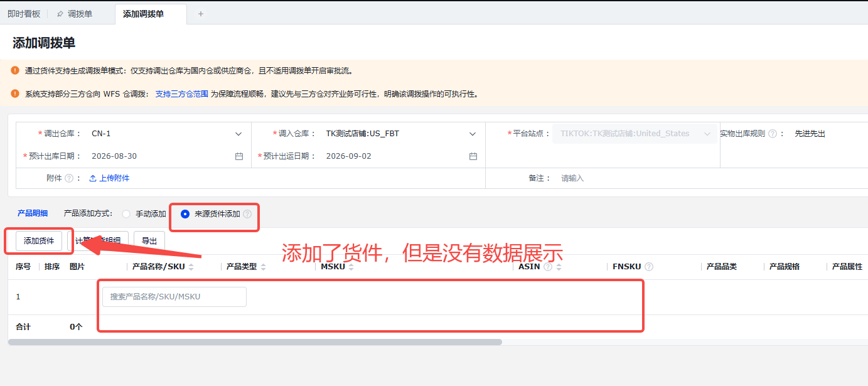Select the 手动添加 radio option
This screenshot has height=386, width=868.
[x=126, y=214]
